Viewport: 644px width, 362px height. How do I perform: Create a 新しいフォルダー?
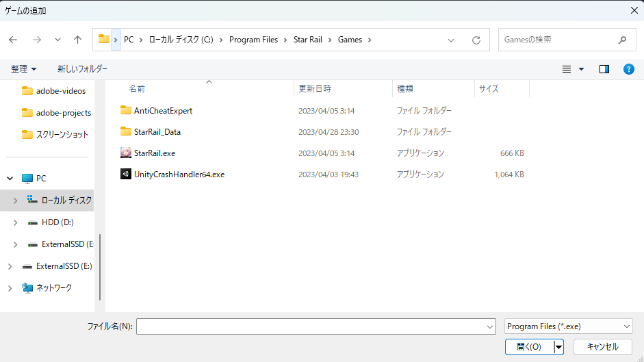coord(82,69)
